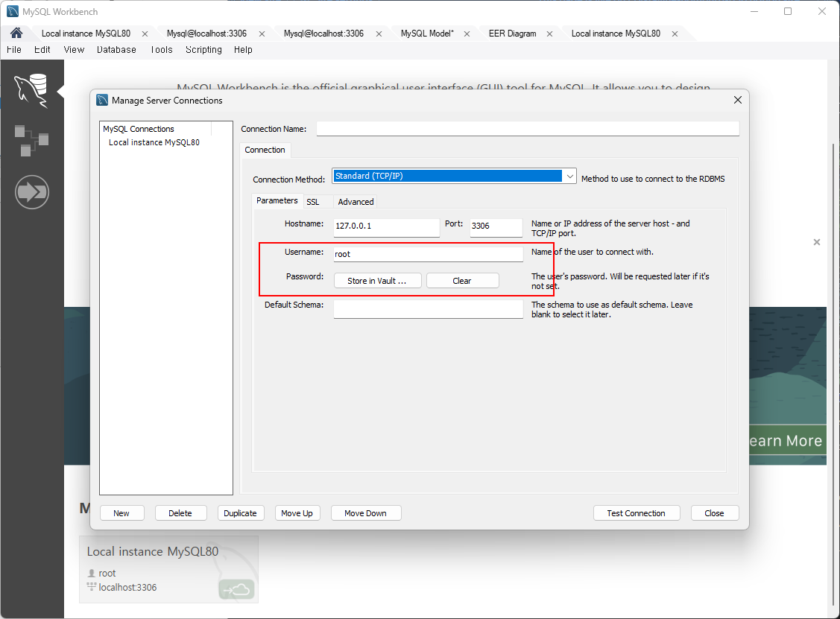Screen dimensions: 840x619
Task: Switch to the EER Diagram tab
Action: pyautogui.click(x=512, y=34)
